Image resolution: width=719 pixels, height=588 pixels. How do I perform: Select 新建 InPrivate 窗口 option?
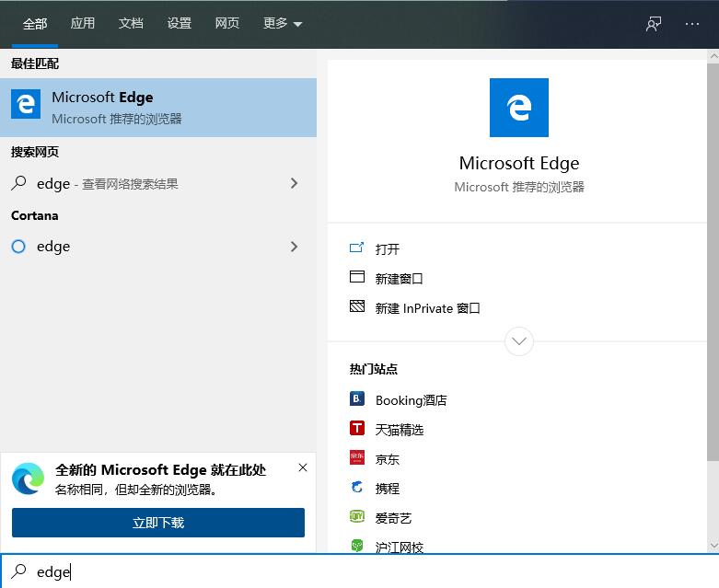coord(427,308)
